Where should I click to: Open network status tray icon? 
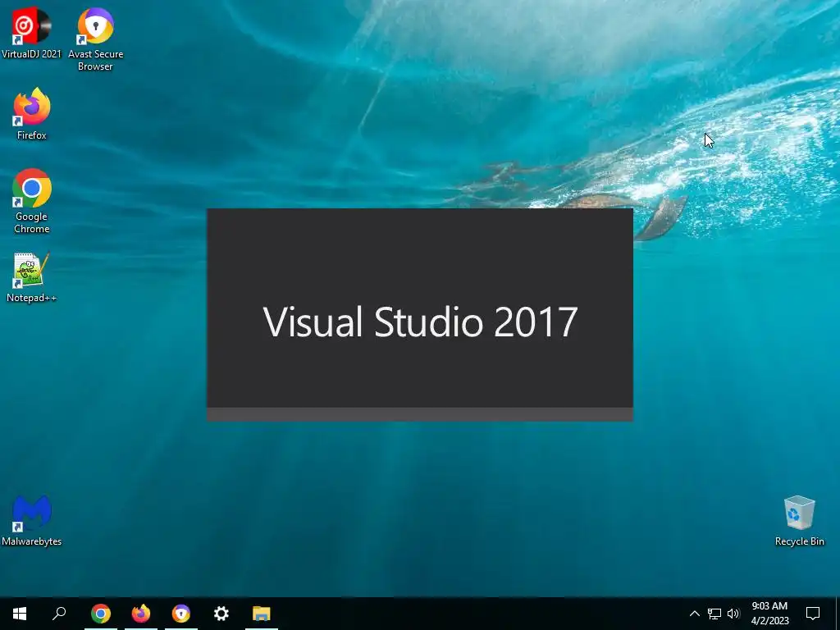point(714,614)
